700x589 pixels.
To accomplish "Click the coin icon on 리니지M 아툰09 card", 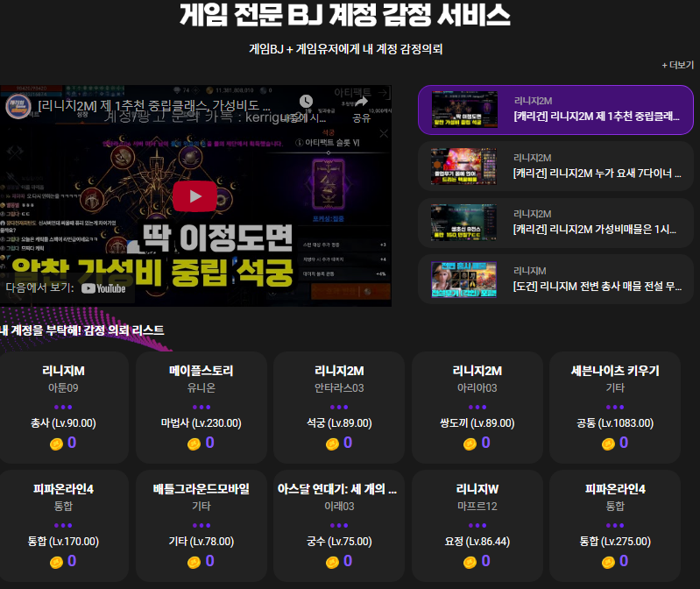I will [56, 444].
